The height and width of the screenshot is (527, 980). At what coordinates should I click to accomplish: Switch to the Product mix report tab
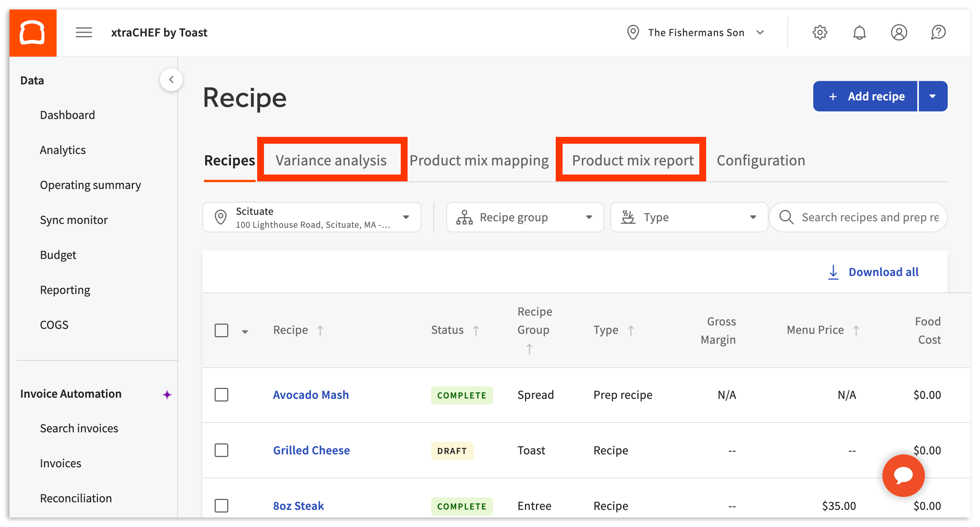[x=633, y=160]
